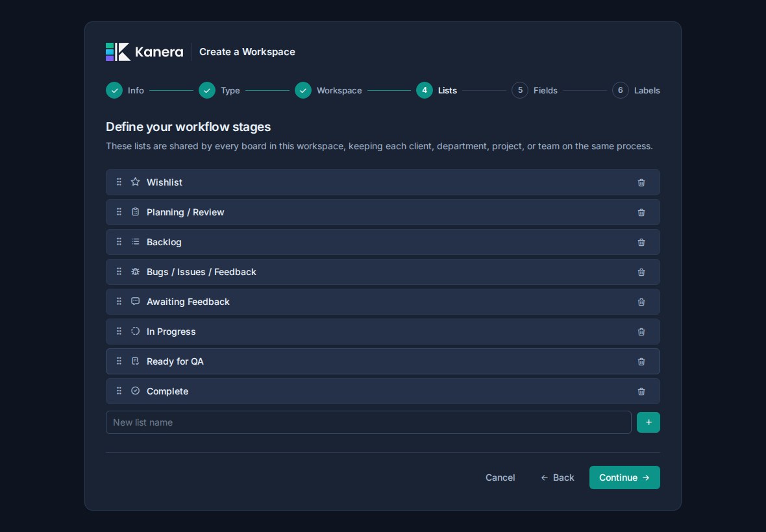Cancel workspace creation
Screen dimensions: 766x532
[500, 478]
